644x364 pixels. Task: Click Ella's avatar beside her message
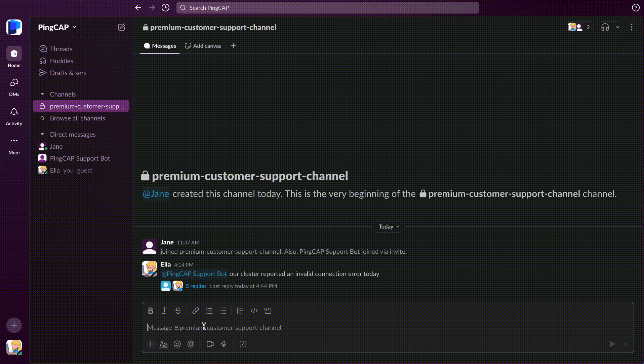pyautogui.click(x=149, y=269)
